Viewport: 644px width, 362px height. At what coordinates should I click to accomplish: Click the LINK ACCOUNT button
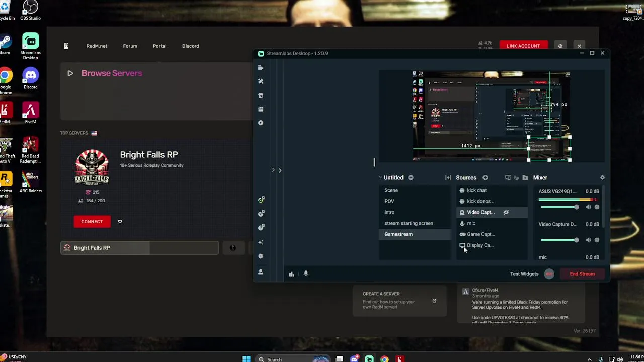click(523, 46)
